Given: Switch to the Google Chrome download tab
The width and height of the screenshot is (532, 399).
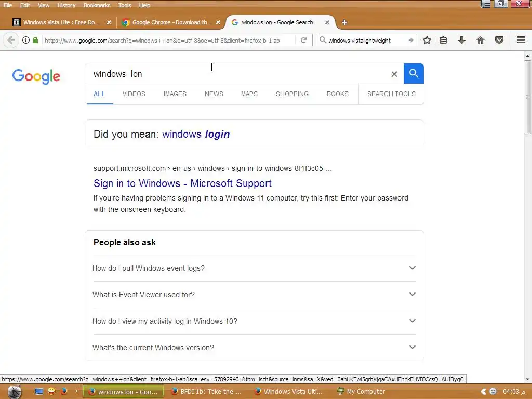Looking at the screenshot, I should click(167, 22).
